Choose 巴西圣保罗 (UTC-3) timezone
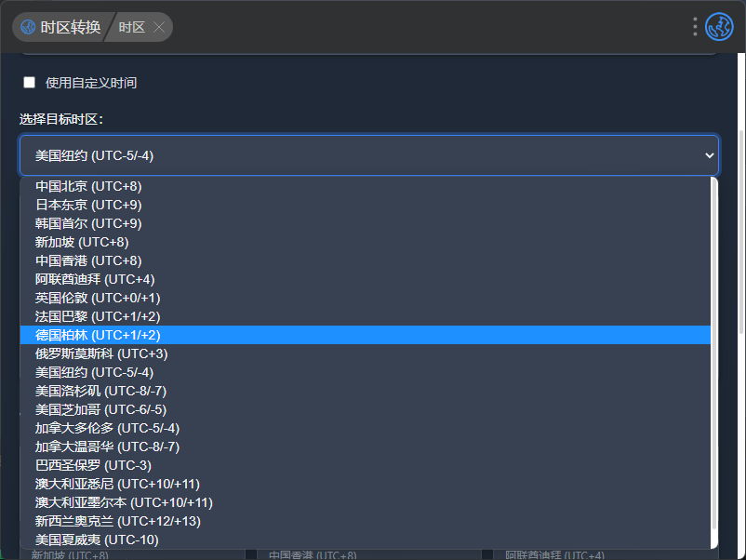The image size is (746, 560). [93, 465]
